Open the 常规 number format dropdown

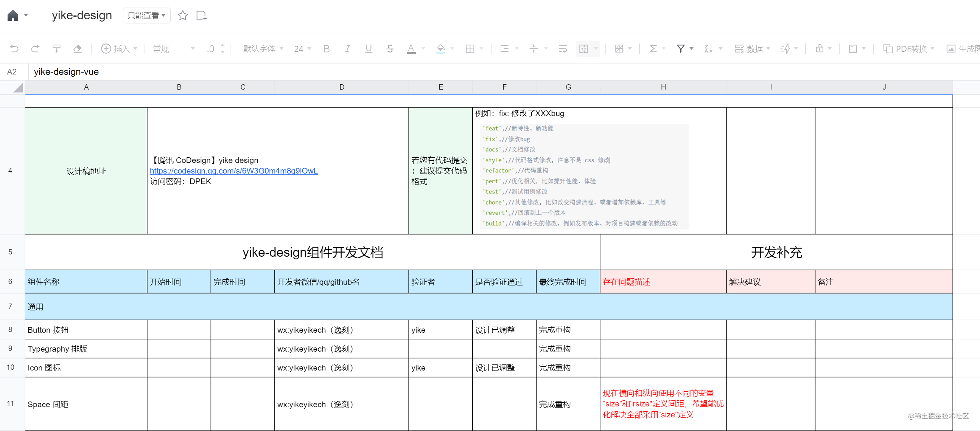point(173,49)
